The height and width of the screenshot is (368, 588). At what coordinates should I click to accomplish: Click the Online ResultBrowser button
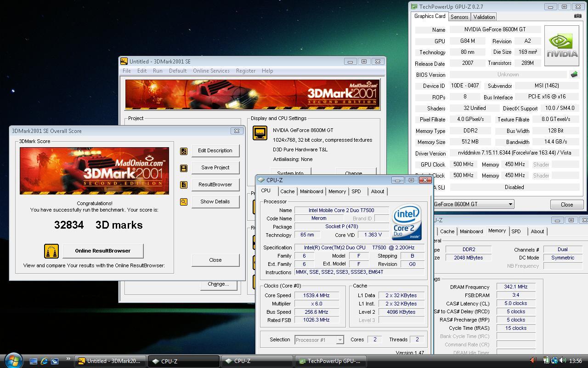[x=103, y=251]
